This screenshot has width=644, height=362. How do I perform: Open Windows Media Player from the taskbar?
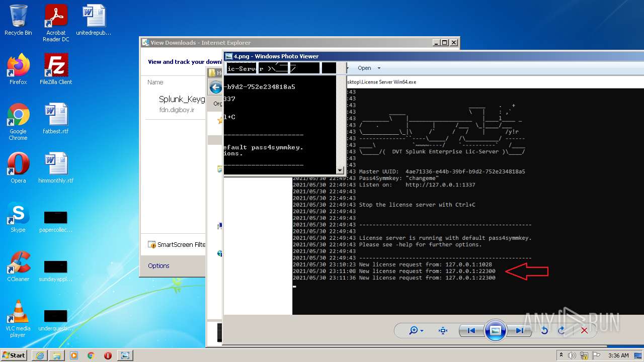[x=74, y=355]
